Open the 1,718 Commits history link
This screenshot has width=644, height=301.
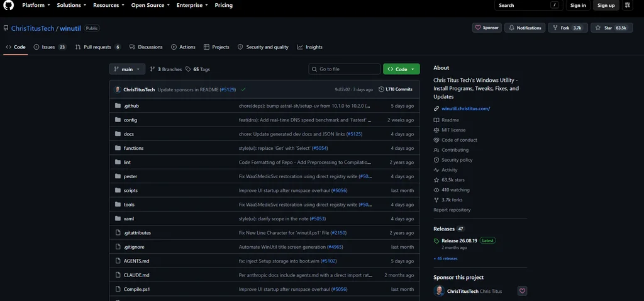click(x=396, y=89)
